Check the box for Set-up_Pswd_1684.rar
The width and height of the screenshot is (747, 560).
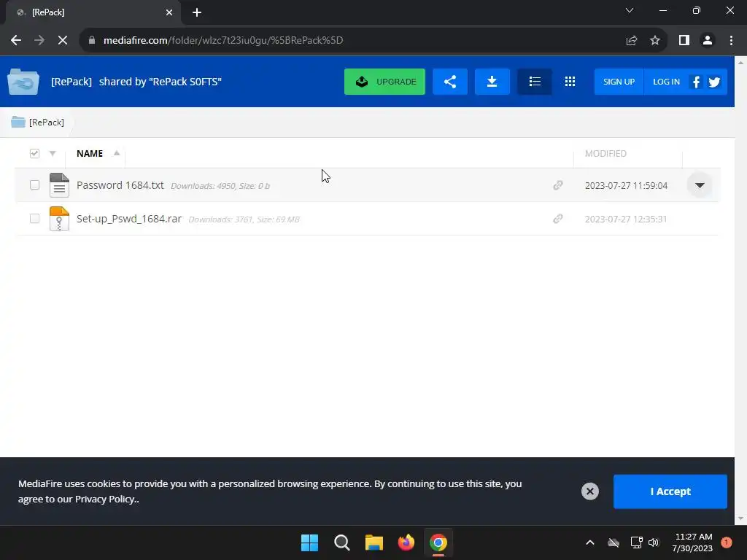click(34, 219)
